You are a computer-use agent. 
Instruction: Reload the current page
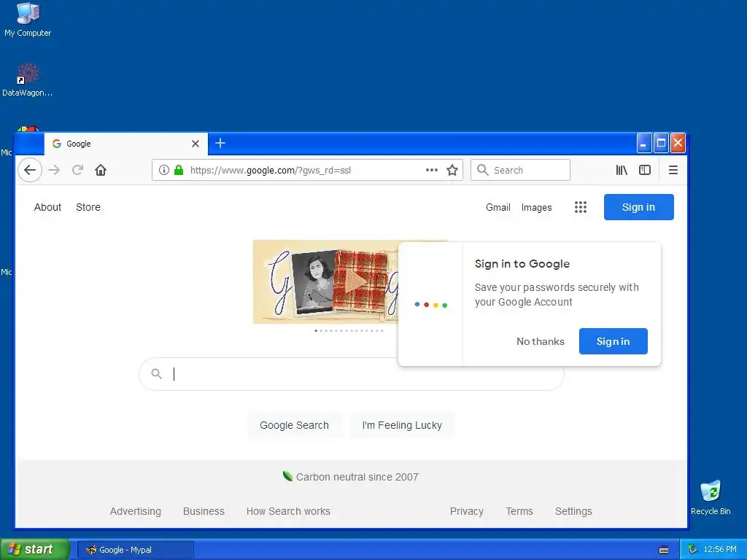point(77,170)
